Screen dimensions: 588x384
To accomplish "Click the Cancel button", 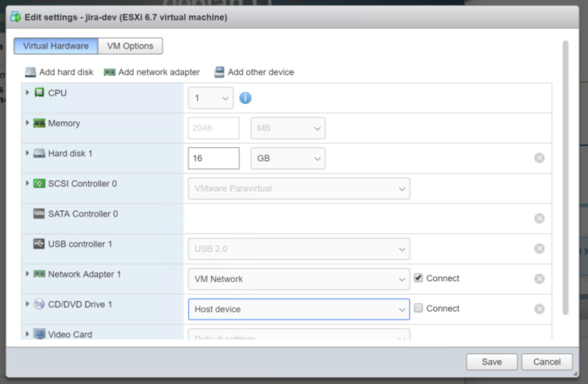I will [547, 362].
